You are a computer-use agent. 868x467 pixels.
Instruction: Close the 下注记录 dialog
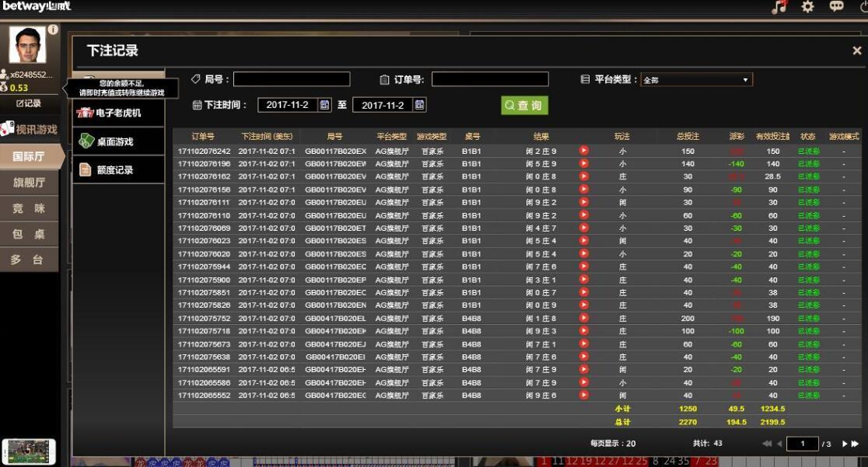coord(856,51)
